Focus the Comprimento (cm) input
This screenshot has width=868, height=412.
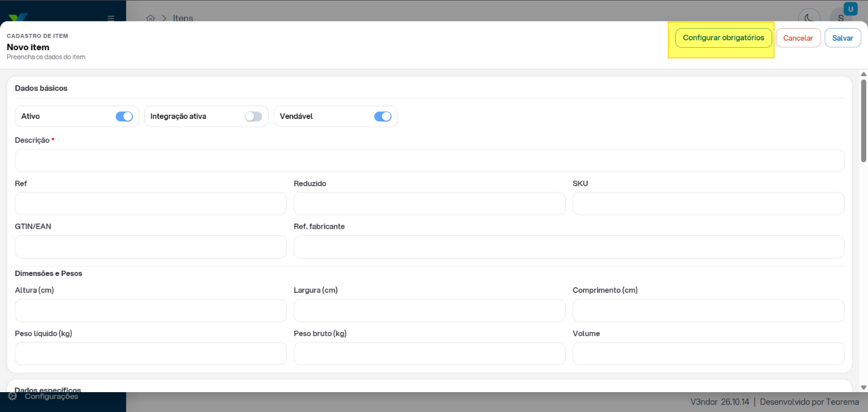click(709, 310)
